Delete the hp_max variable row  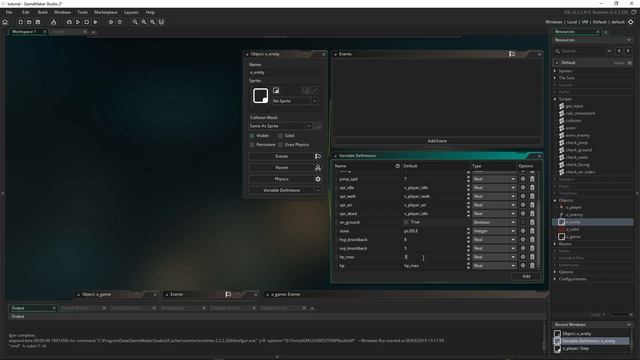click(532, 257)
